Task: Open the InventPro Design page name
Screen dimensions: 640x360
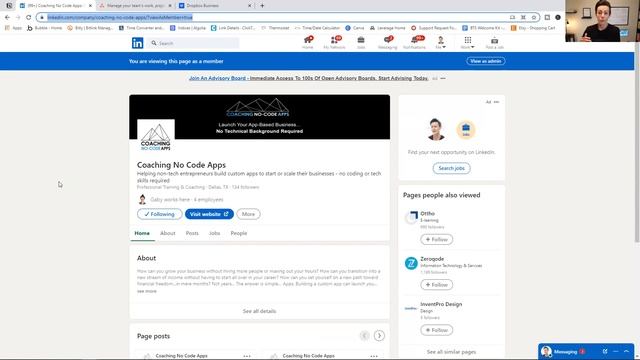Action: pos(441,304)
